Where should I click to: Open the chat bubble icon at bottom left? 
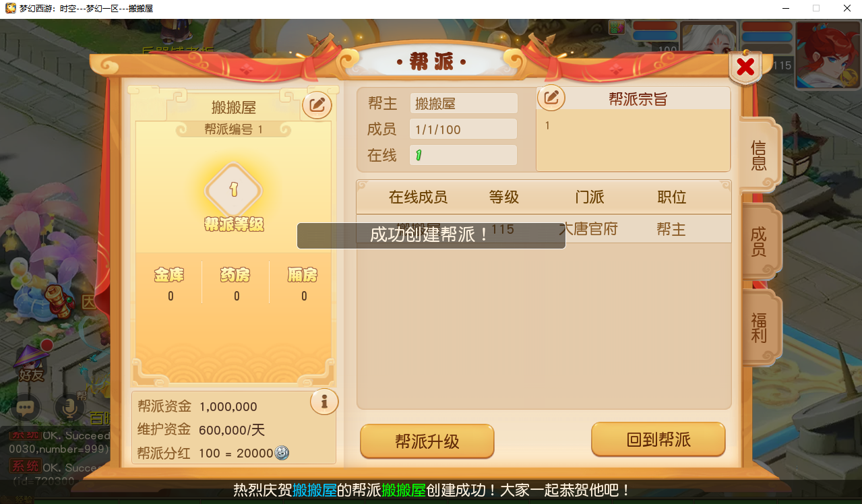pos(26,408)
